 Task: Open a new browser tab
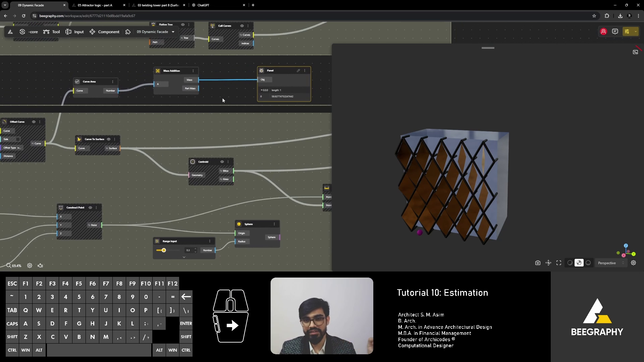pos(253,5)
